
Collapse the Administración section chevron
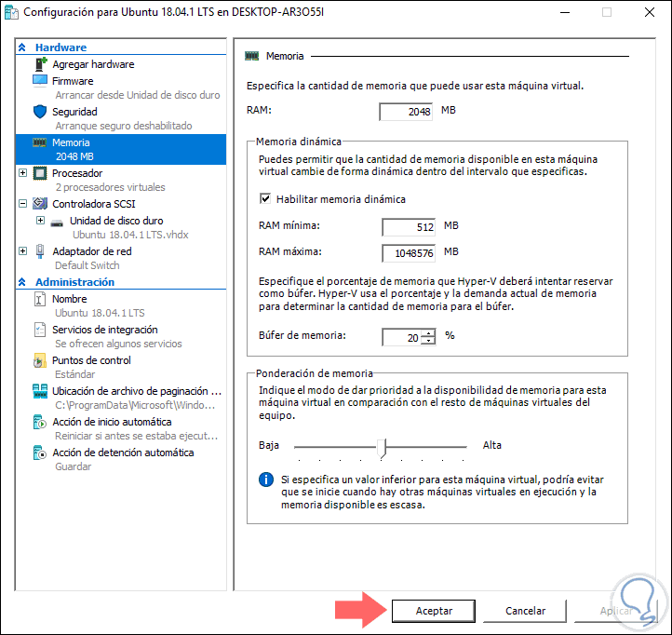click(22, 282)
